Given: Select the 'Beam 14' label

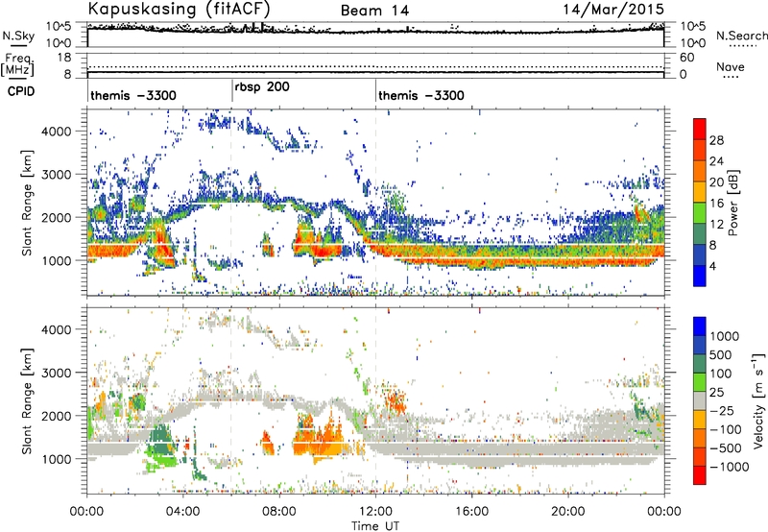Looking at the screenshot, I should pos(374,11).
